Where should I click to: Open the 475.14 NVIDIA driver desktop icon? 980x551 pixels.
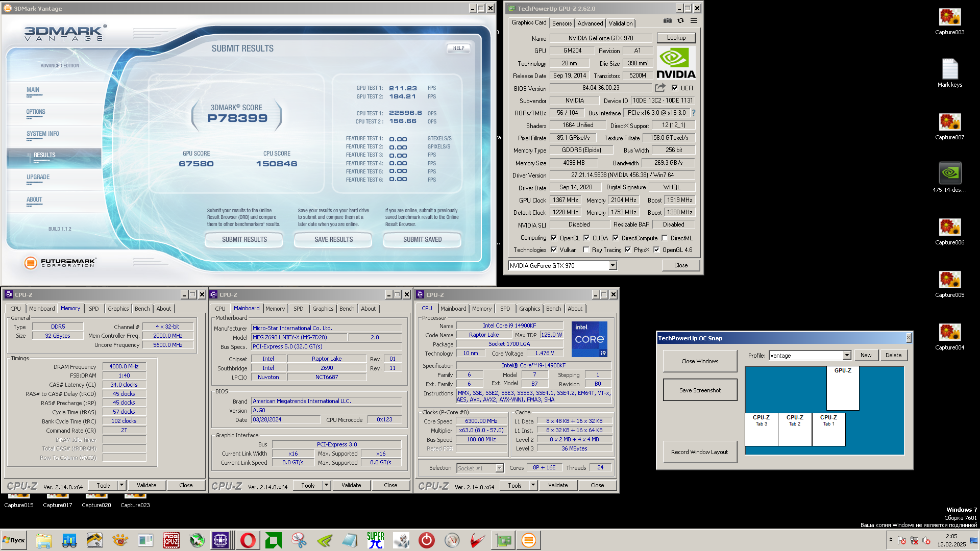tap(949, 178)
